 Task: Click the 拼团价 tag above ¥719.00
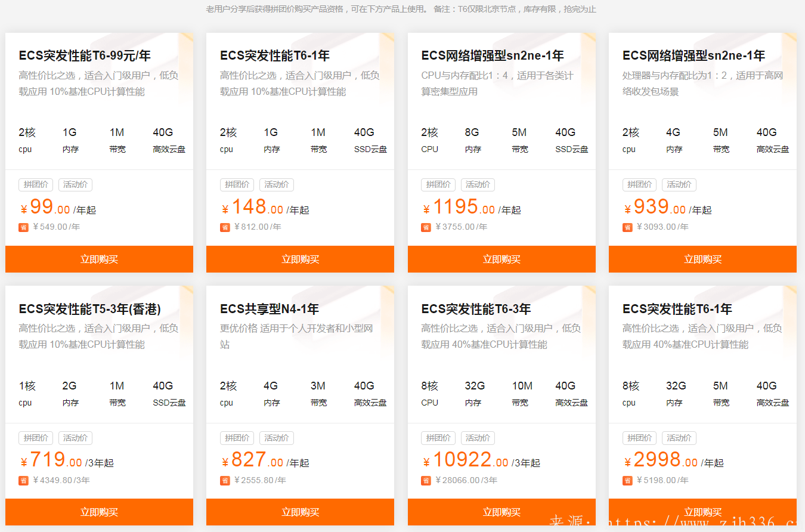pos(36,438)
